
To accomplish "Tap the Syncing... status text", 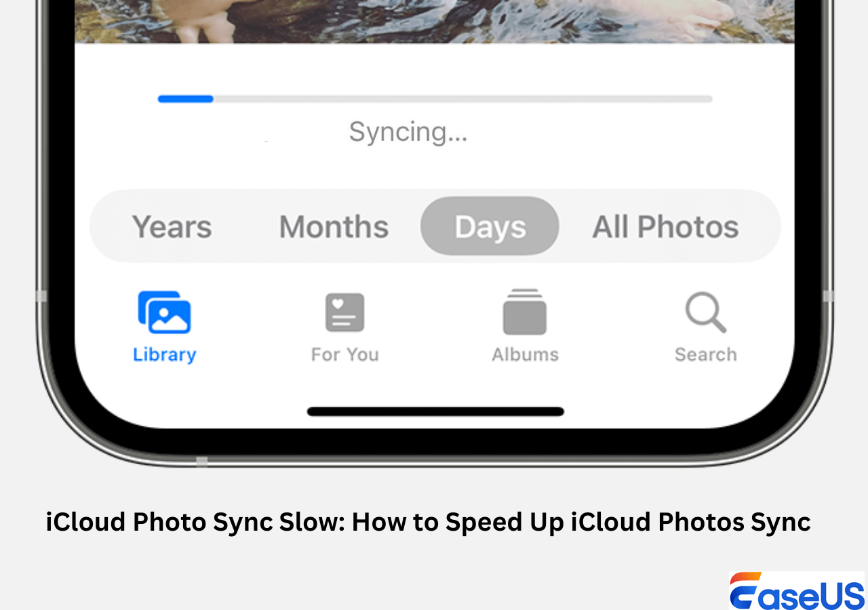I will coord(408,132).
